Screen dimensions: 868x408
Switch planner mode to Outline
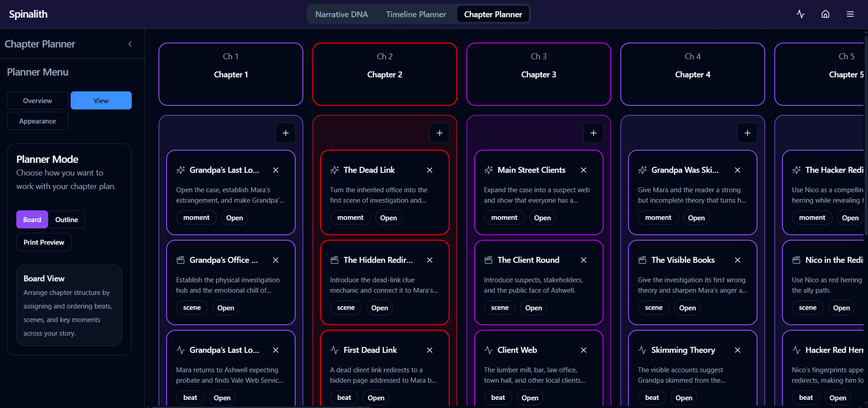point(67,219)
